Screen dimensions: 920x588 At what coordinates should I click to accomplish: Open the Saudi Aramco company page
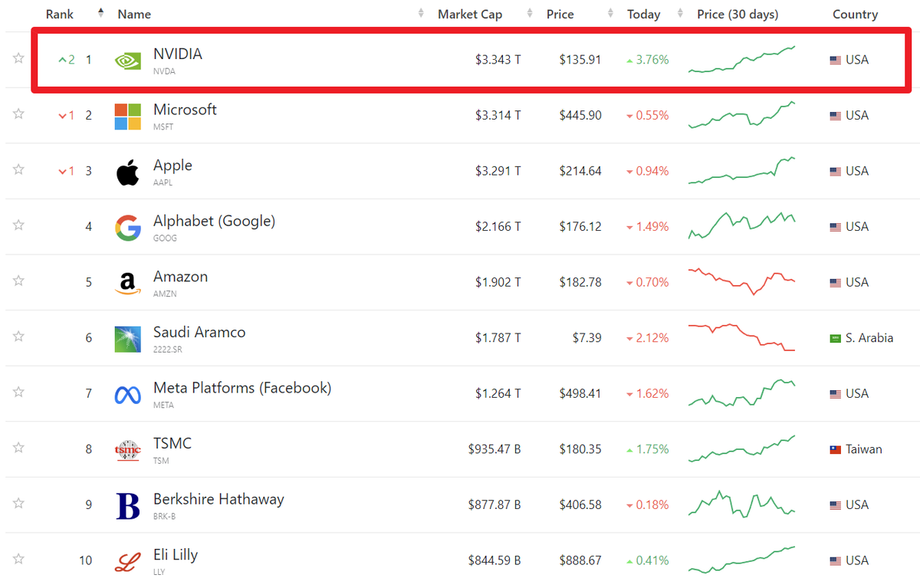[x=199, y=332]
